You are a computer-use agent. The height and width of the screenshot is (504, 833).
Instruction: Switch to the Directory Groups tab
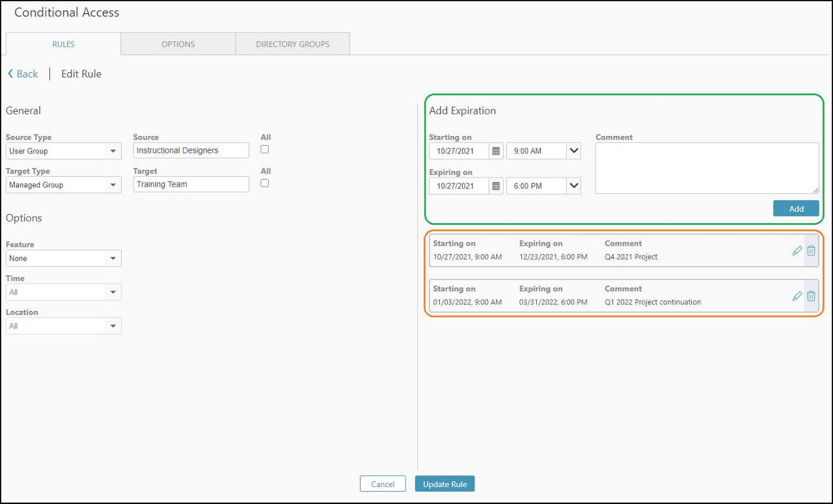tap(293, 44)
